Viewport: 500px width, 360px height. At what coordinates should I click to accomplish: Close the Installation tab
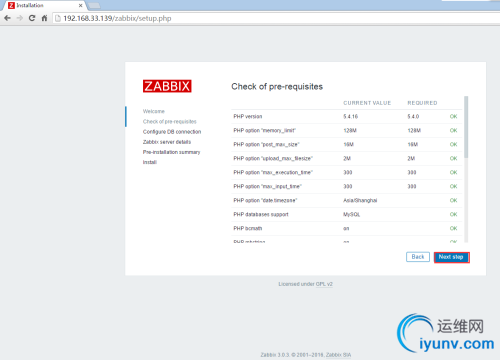[x=80, y=5]
